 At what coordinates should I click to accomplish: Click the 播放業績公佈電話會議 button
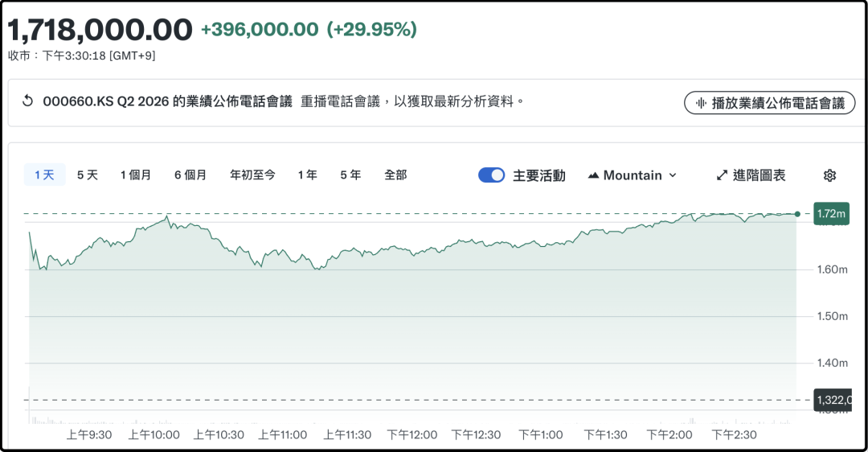769,103
